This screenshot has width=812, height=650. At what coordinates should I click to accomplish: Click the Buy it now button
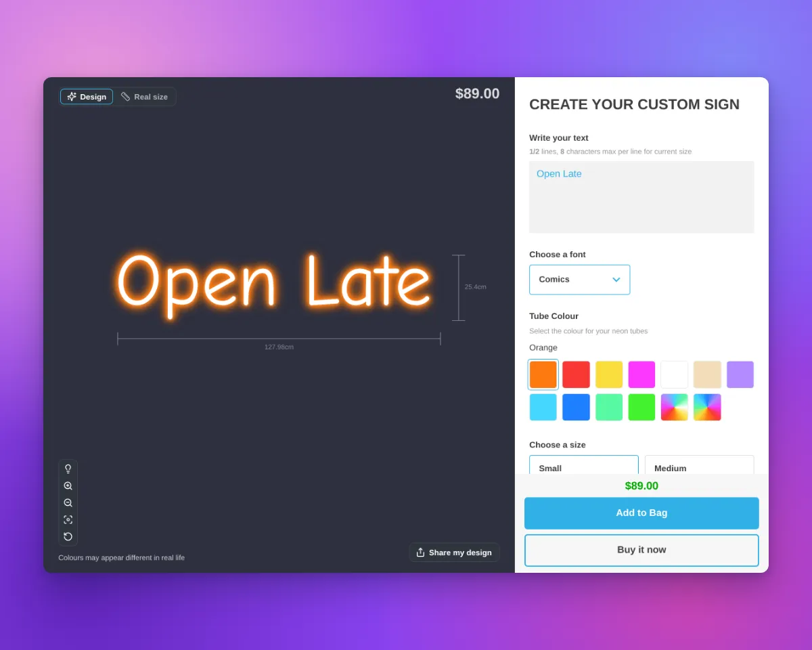(641, 550)
